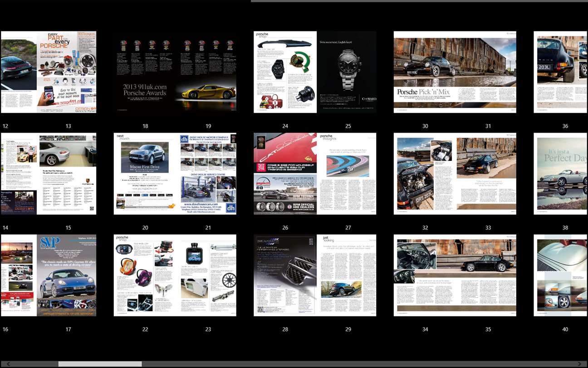
Task: Click page number label 21
Action: click(208, 228)
